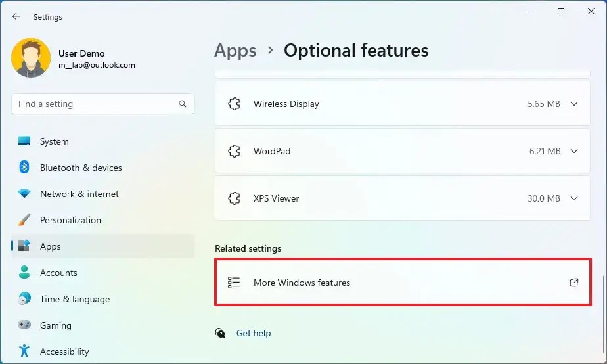The image size is (607, 364).
Task: Click the Get help chat icon
Action: (220, 333)
